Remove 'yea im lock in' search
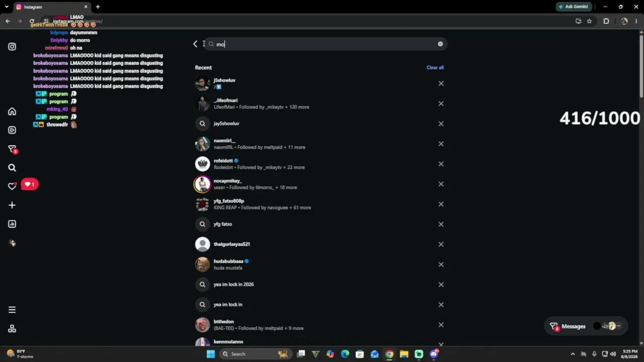This screenshot has width=644, height=362. (x=441, y=305)
